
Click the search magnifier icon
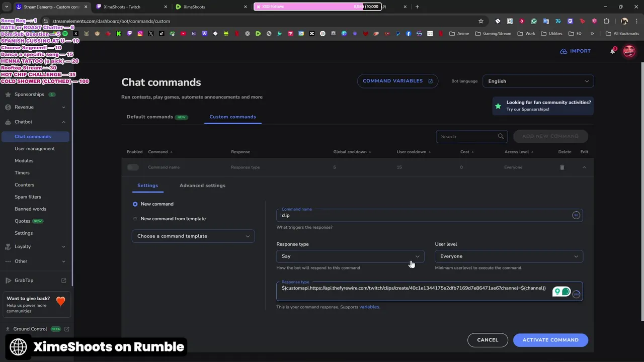click(501, 136)
